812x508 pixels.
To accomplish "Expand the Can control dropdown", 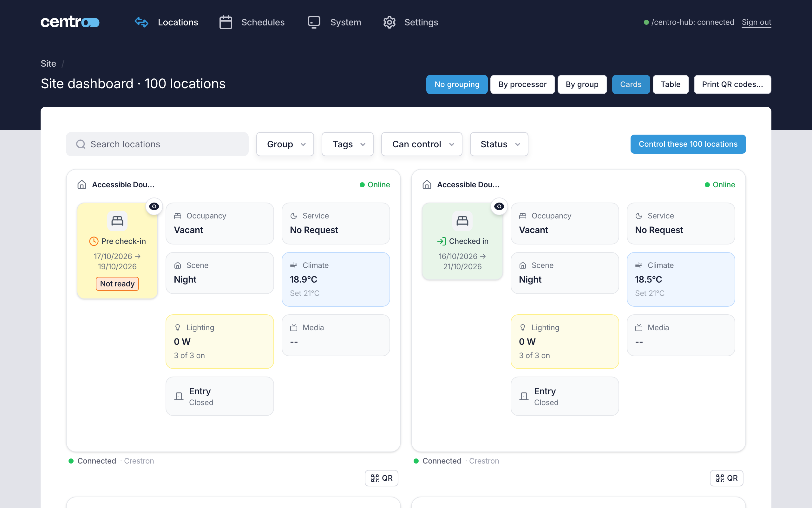I will click(x=422, y=144).
